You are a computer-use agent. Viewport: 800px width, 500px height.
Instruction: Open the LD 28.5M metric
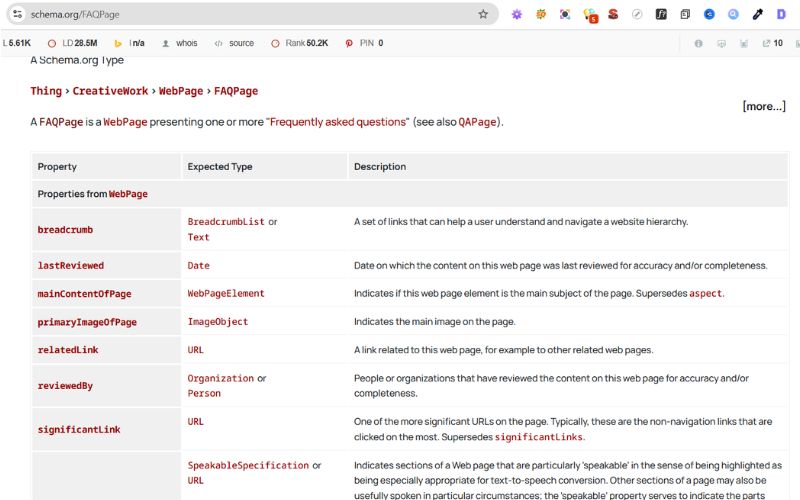click(72, 43)
